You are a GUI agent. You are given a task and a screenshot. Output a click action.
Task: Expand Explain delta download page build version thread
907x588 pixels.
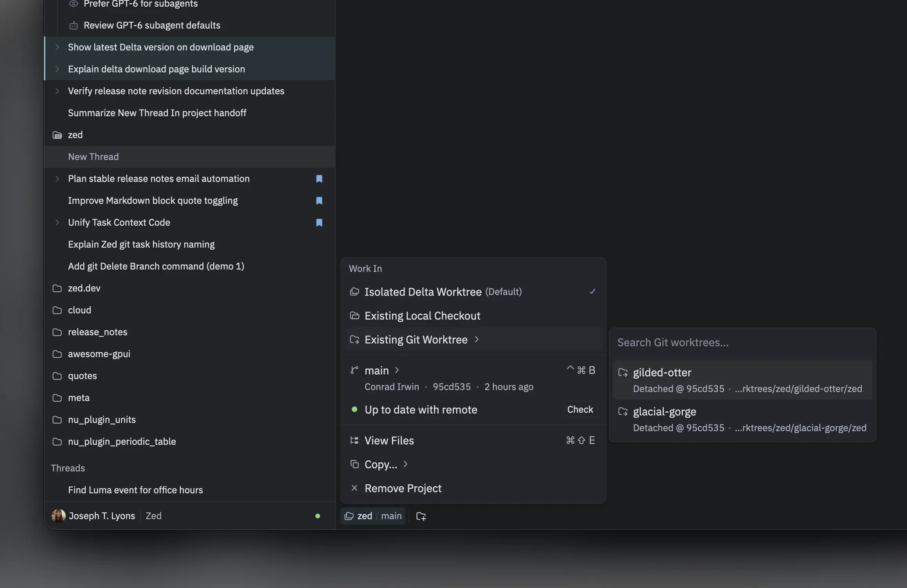click(x=57, y=69)
